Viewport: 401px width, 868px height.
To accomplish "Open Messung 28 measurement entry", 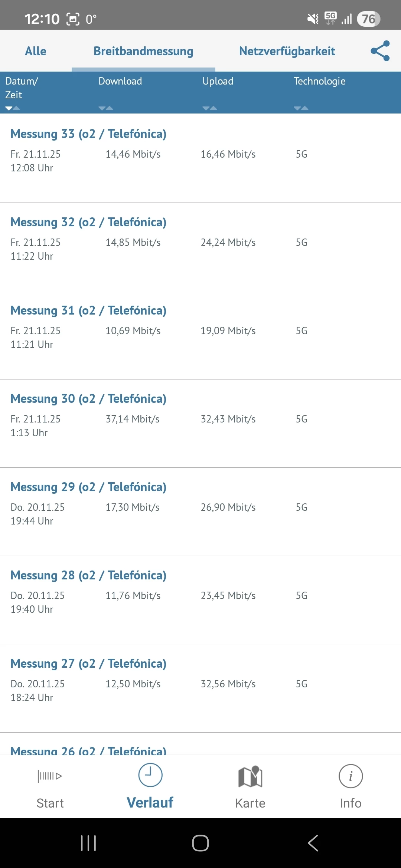I will point(200,600).
